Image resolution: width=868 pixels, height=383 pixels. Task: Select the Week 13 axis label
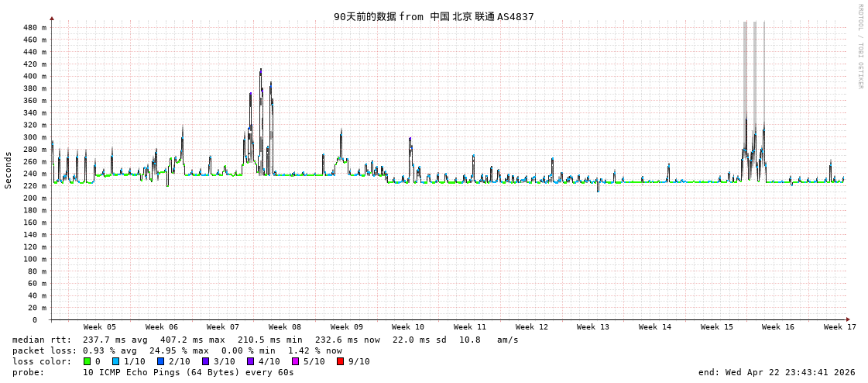(x=593, y=327)
